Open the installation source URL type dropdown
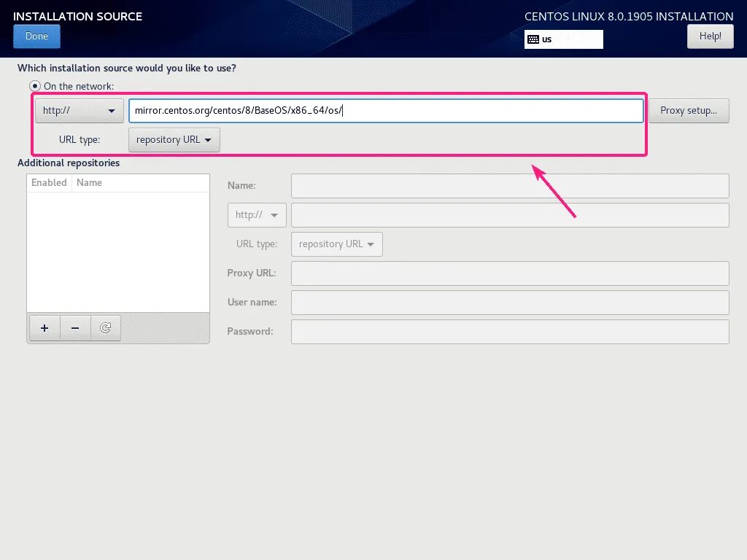Screen dimensions: 747x560 pos(174,140)
